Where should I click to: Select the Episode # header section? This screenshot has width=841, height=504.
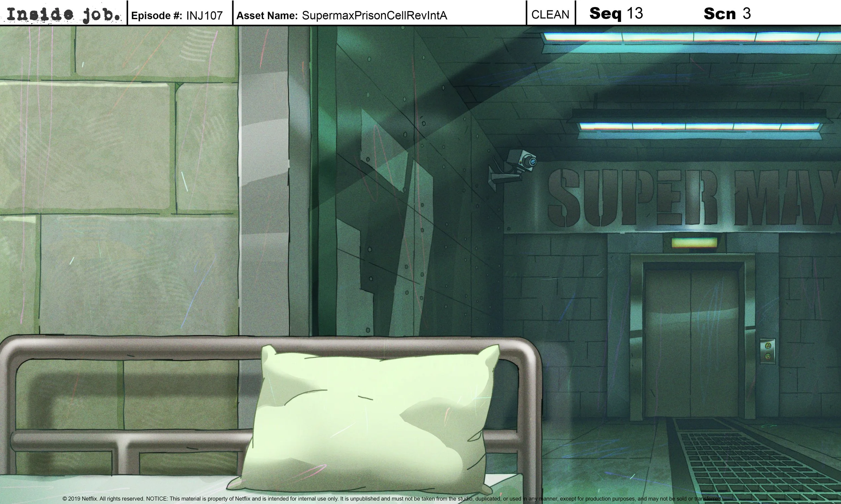(157, 15)
